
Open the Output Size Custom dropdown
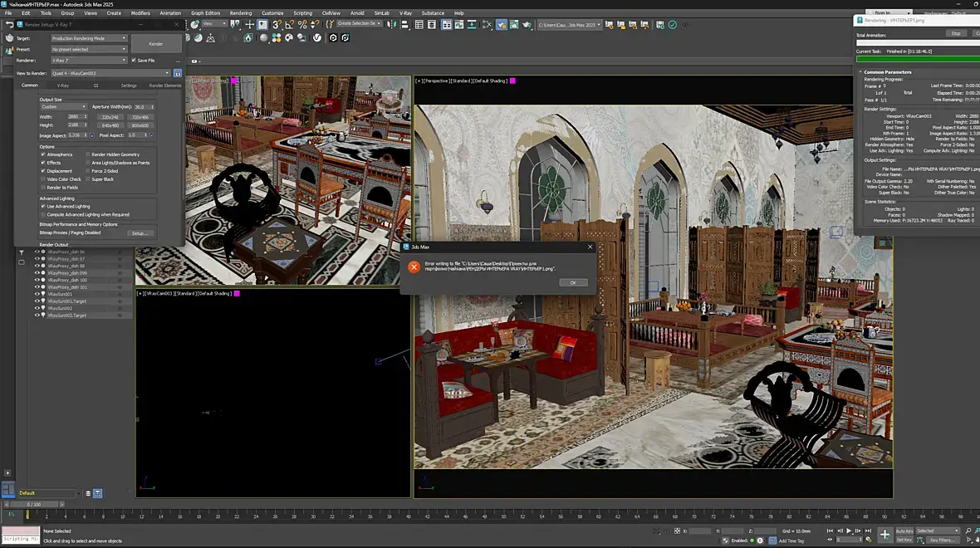point(63,106)
